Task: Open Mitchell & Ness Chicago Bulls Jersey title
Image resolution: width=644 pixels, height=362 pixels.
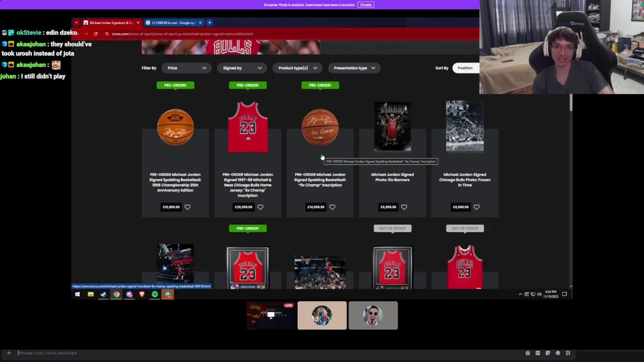Action: 248,185
